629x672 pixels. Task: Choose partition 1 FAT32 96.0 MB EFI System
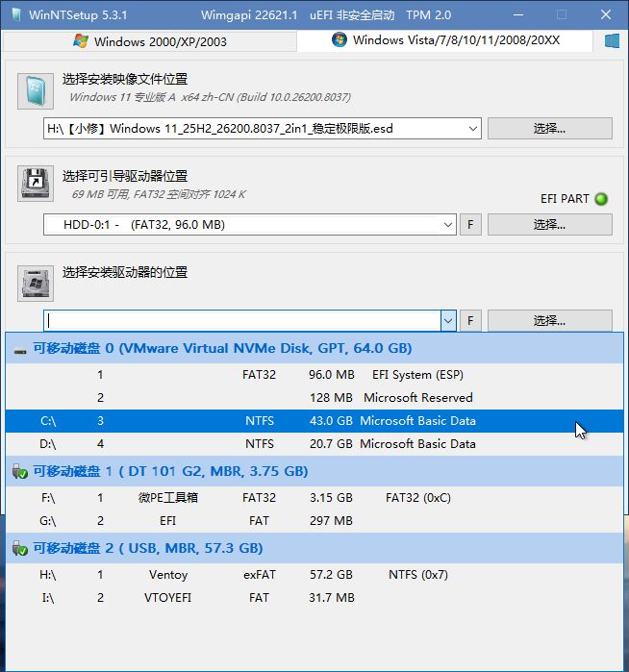314,375
